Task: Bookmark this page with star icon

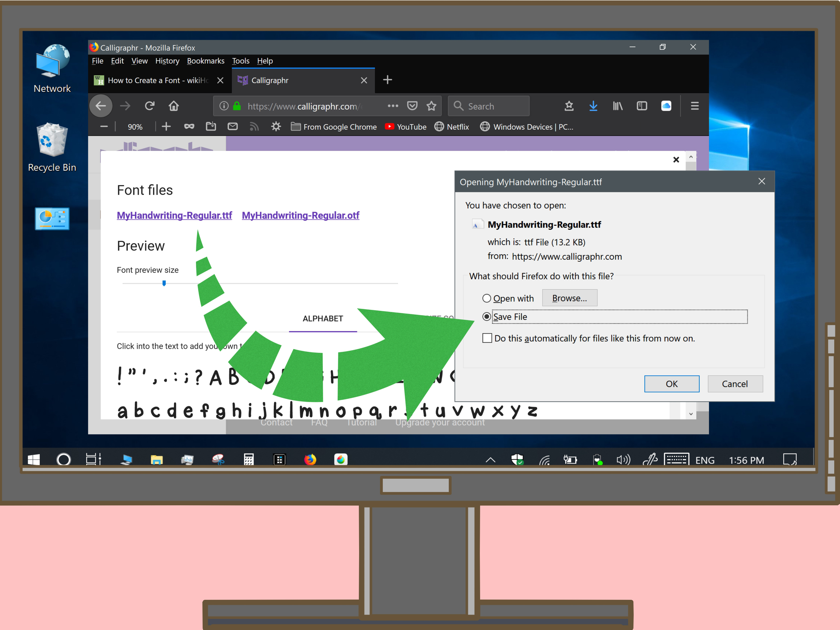Action: [x=431, y=106]
